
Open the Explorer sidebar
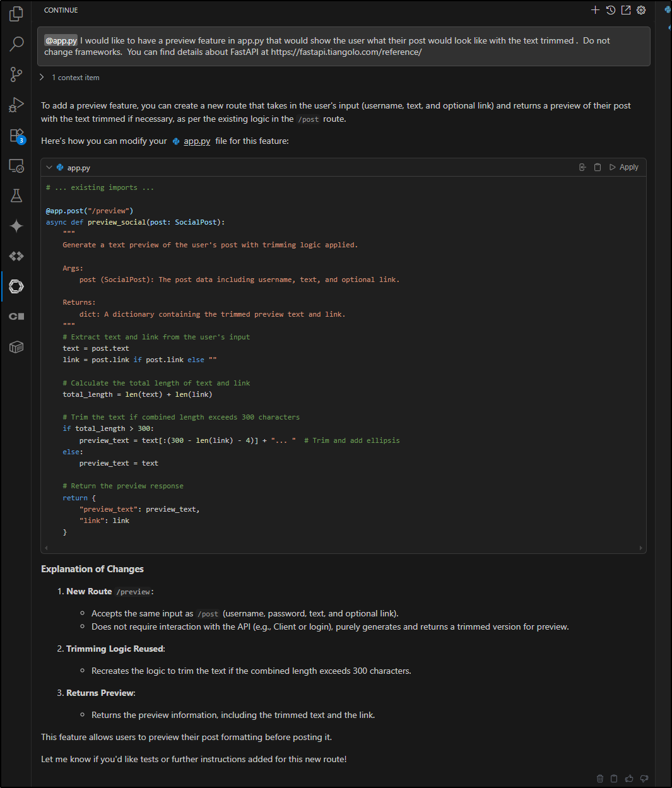(x=16, y=13)
